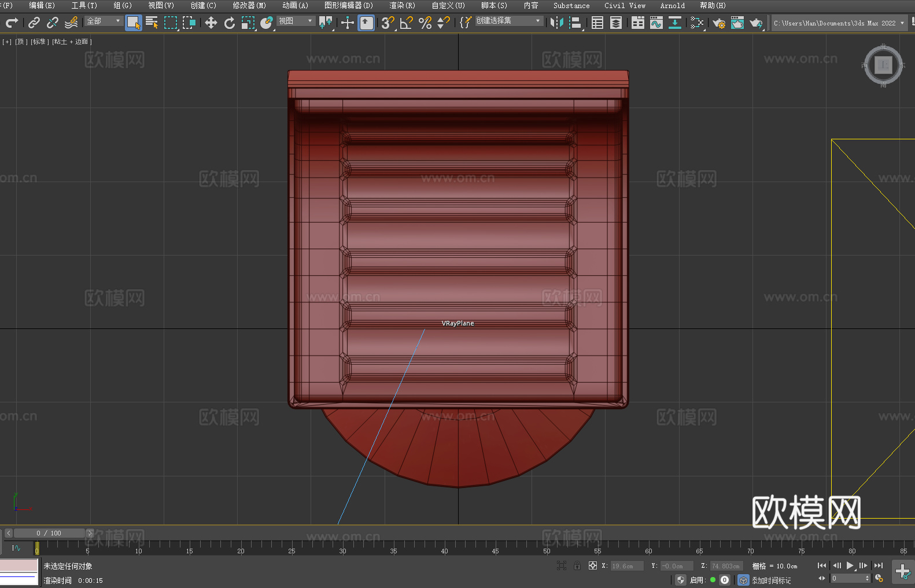Select the Scale tool

point(248,23)
